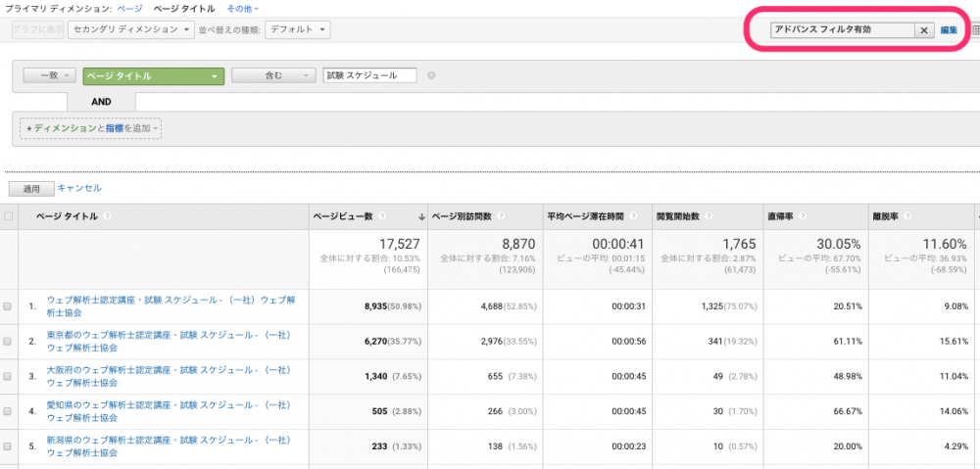
Task: Click the average time value 00:00:41
Action: click(618, 244)
